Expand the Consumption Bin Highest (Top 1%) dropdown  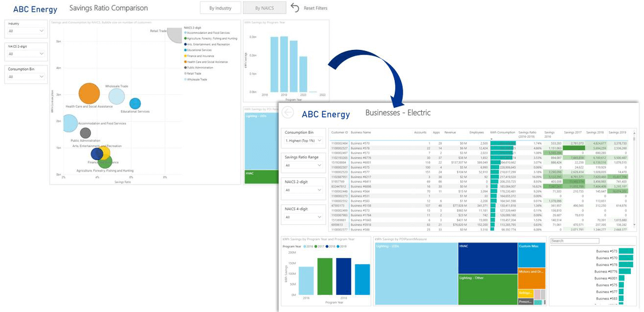tap(304, 140)
